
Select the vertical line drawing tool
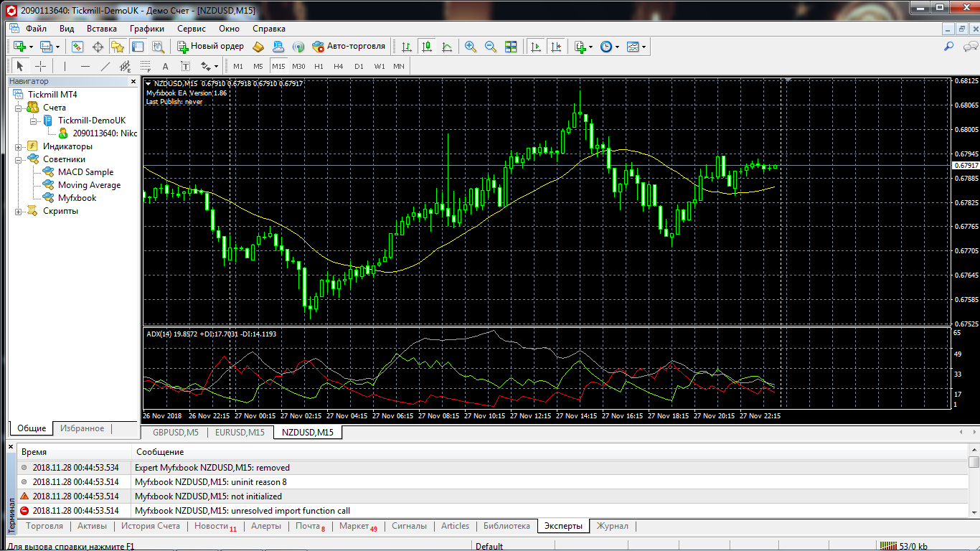tap(65, 66)
